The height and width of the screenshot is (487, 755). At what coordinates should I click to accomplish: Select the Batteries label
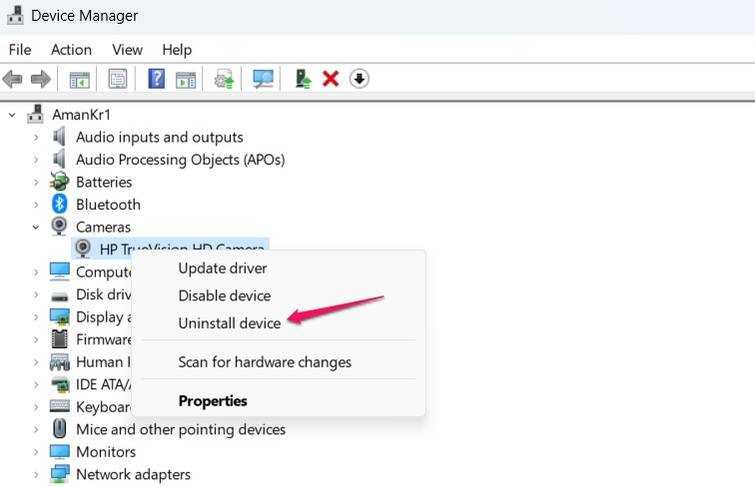(x=104, y=182)
